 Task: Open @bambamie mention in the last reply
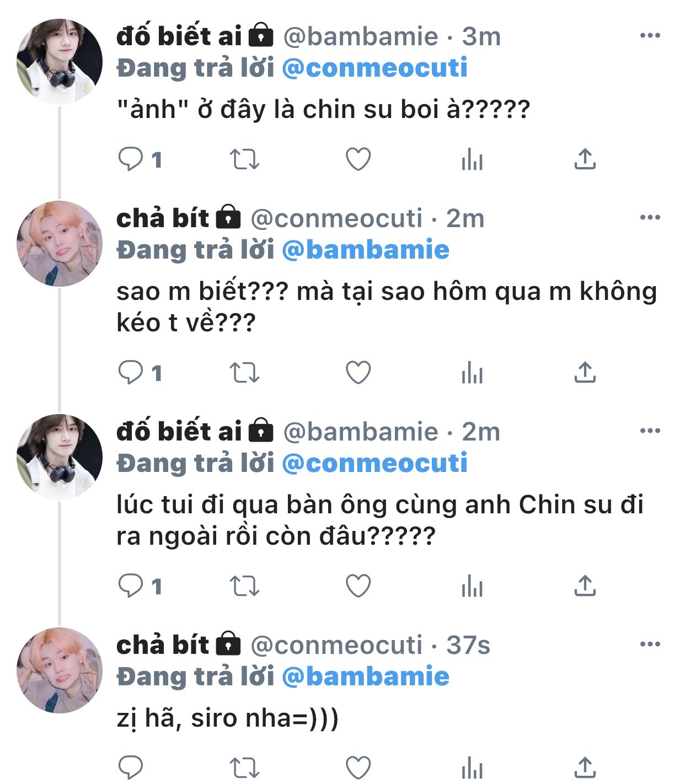click(x=366, y=676)
